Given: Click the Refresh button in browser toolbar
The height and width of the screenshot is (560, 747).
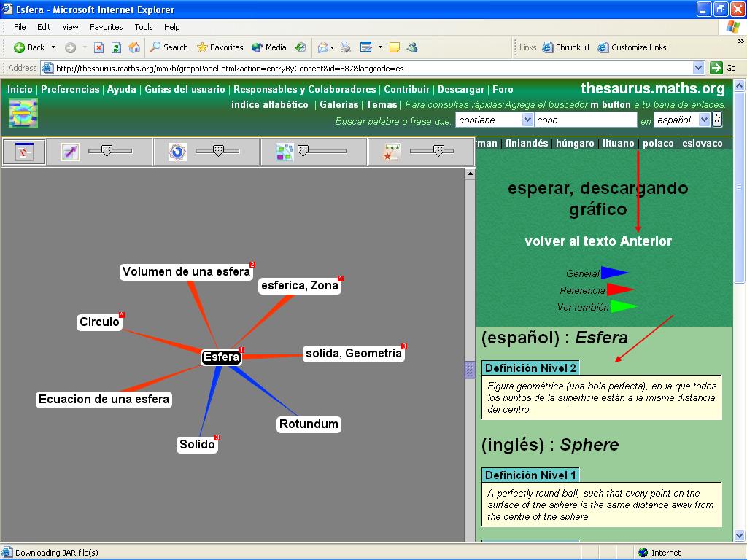Looking at the screenshot, I should (x=116, y=47).
